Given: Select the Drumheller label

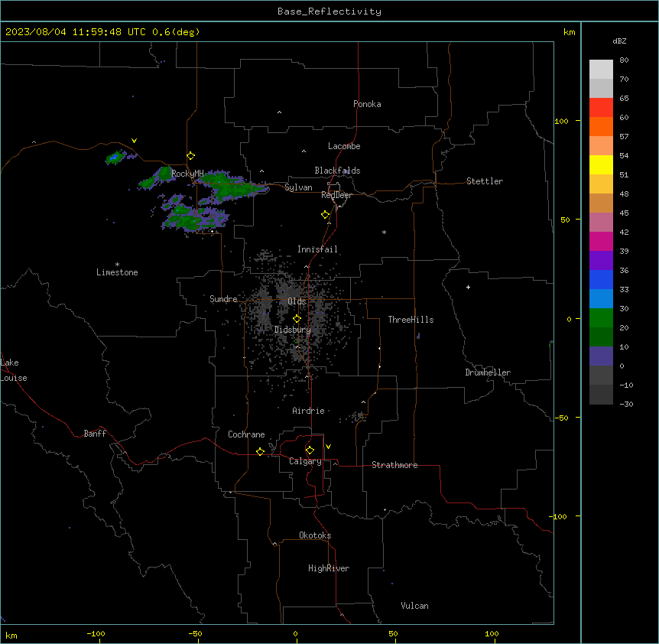Looking at the screenshot, I should (488, 372).
